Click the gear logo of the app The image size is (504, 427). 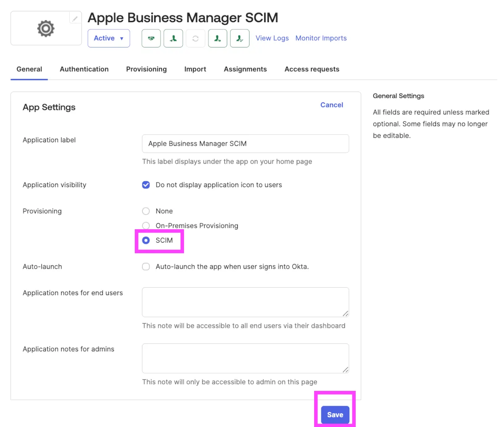click(46, 29)
